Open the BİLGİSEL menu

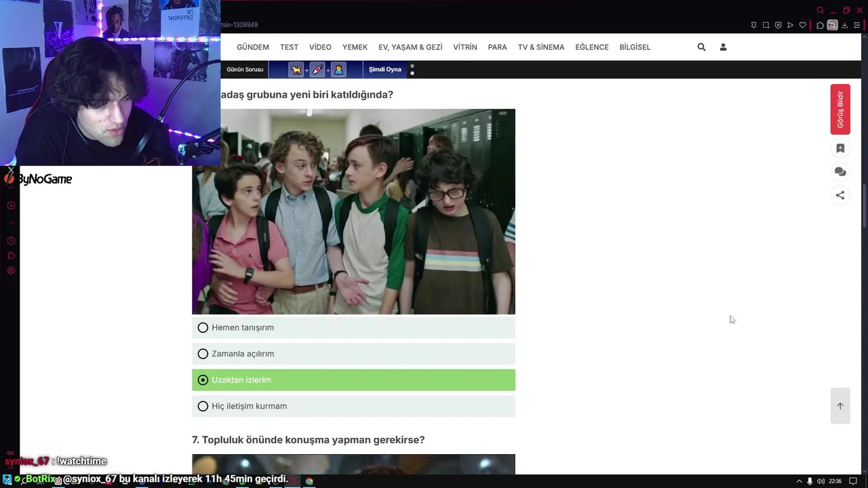(x=635, y=47)
